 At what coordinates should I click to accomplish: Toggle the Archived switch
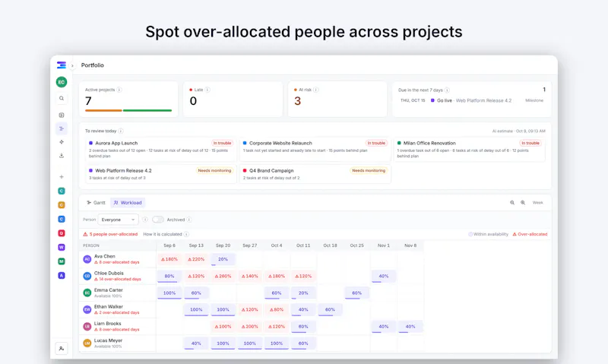click(158, 220)
